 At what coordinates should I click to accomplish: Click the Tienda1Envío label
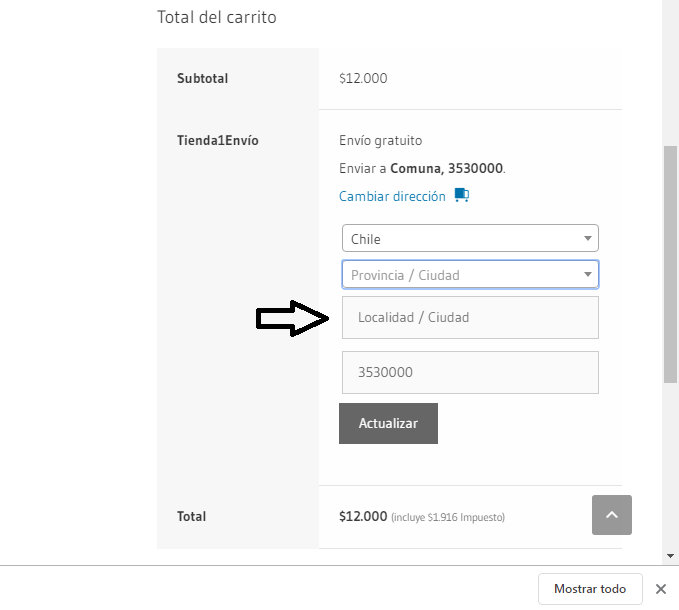(217, 141)
